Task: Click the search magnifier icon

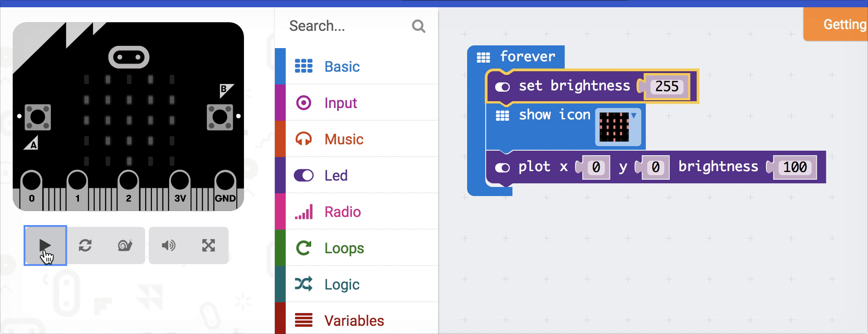Action: click(418, 26)
